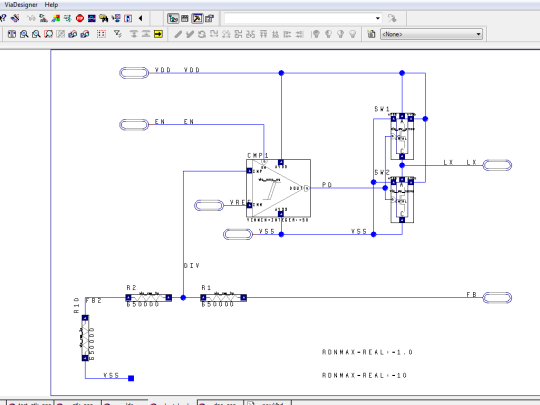Toggle the hierarchy view button

[173, 18]
